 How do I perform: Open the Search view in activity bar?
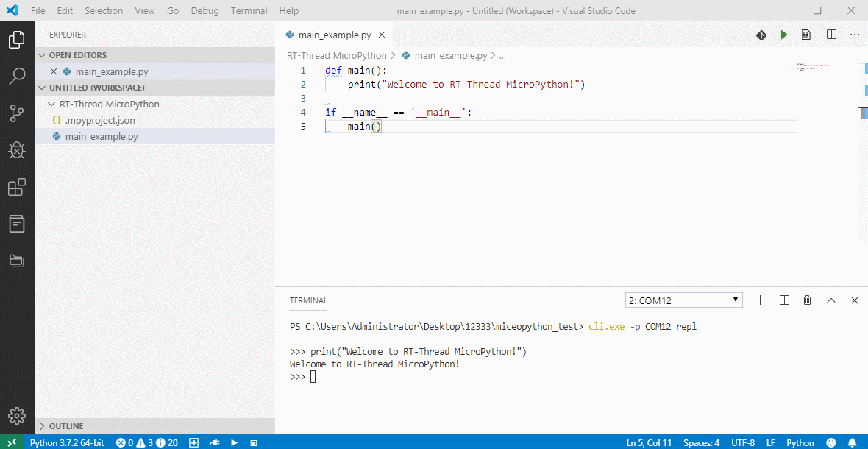pyautogui.click(x=16, y=77)
